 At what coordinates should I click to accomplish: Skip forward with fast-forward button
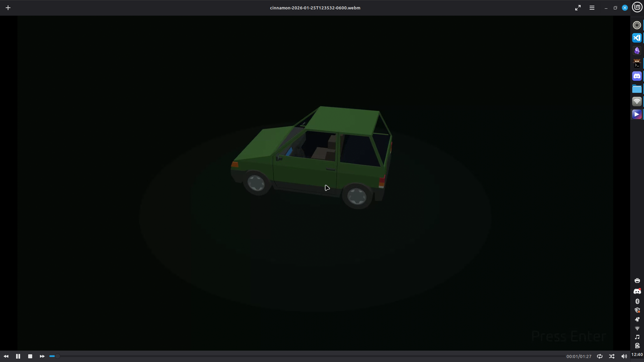pos(42,356)
